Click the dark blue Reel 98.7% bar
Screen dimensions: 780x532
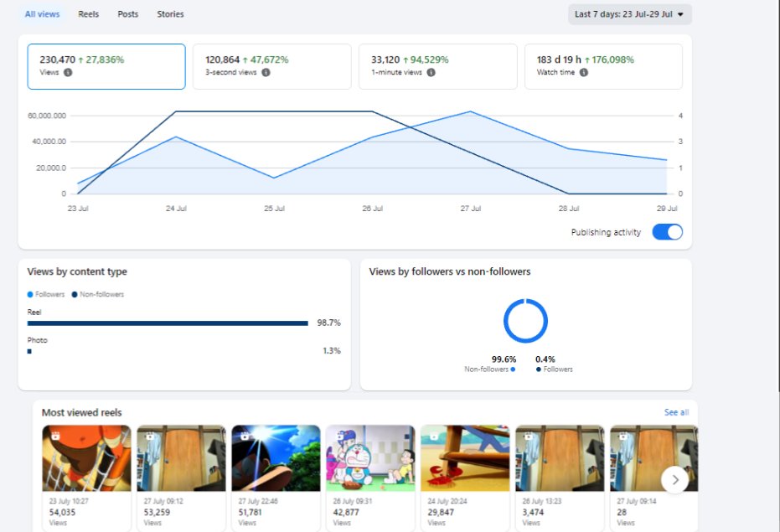[x=168, y=323]
